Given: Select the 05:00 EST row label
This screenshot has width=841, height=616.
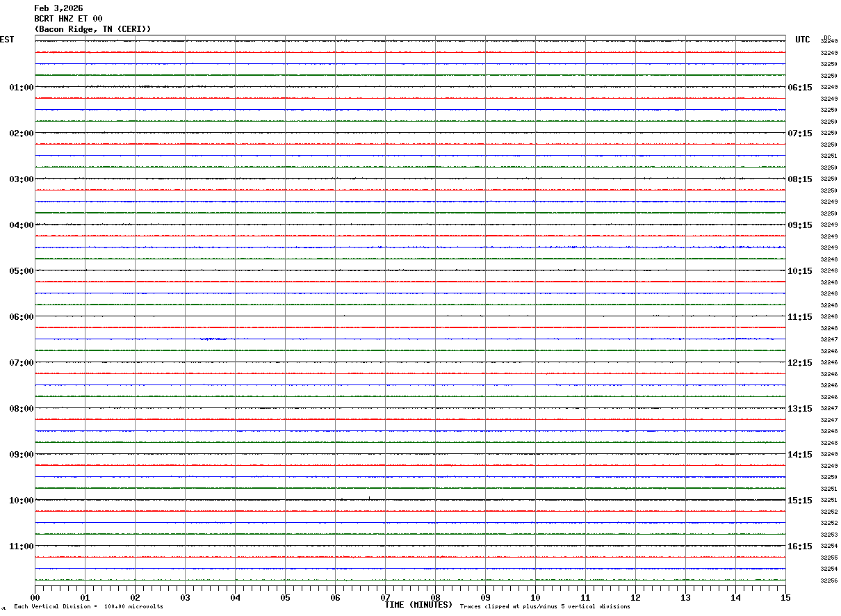Looking at the screenshot, I should pos(22,271).
